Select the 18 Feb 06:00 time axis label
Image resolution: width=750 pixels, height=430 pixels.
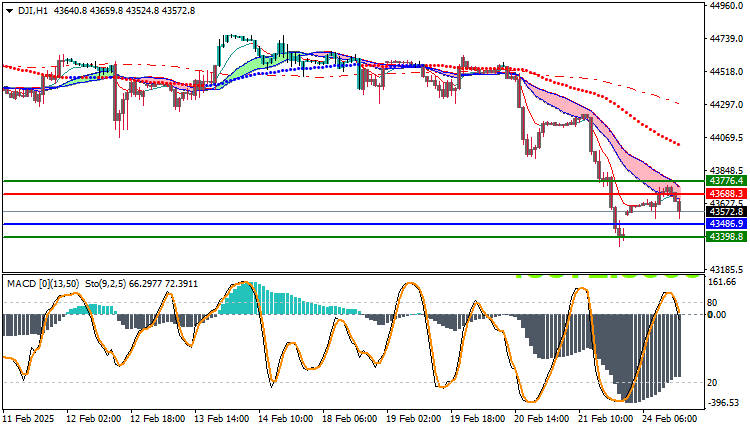click(x=350, y=419)
